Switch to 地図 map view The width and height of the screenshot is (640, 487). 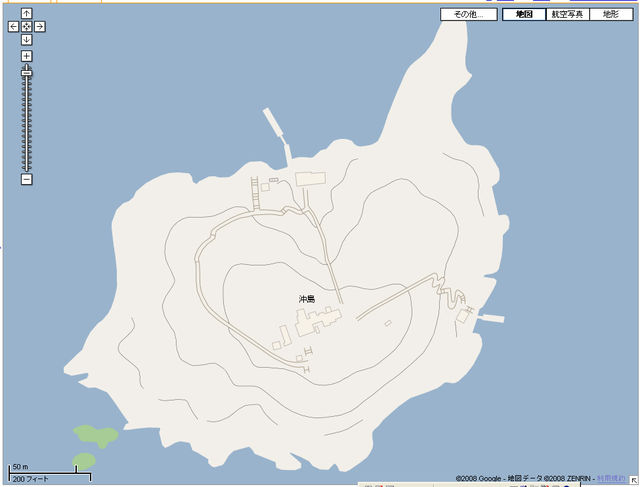[524, 15]
